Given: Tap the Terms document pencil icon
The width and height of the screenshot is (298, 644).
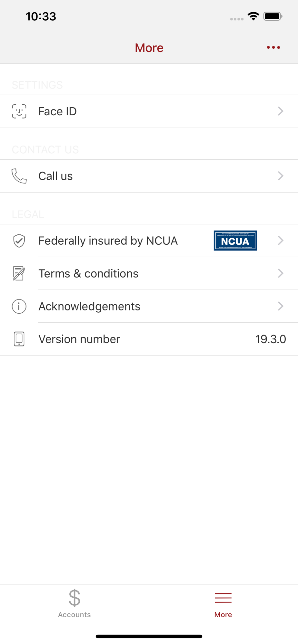Looking at the screenshot, I should click(x=19, y=274).
